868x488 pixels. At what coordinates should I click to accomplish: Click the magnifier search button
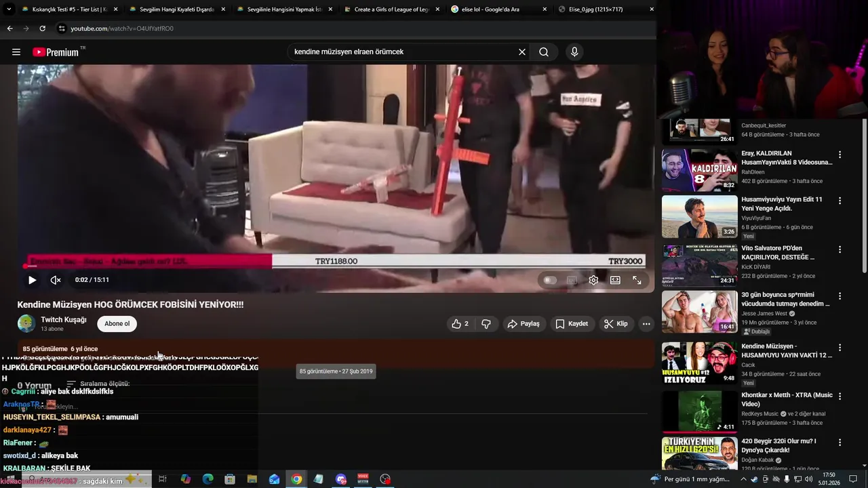pyautogui.click(x=544, y=52)
